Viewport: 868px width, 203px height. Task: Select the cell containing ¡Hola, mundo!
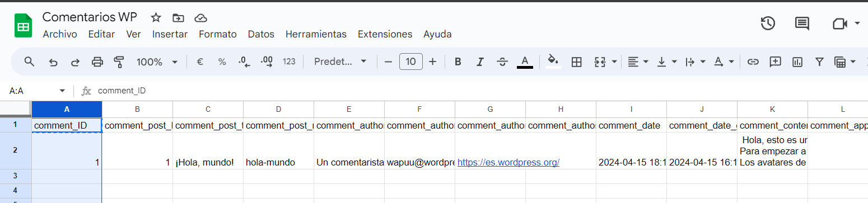pyautogui.click(x=208, y=150)
